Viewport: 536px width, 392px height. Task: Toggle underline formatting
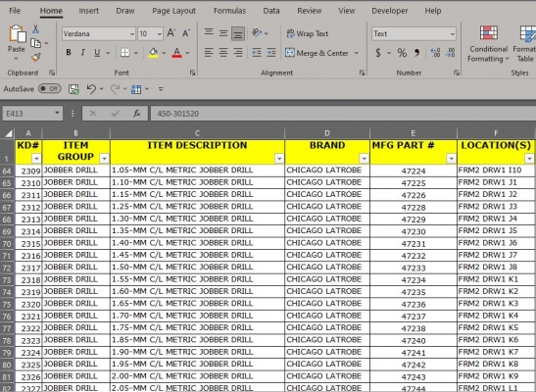[97, 53]
